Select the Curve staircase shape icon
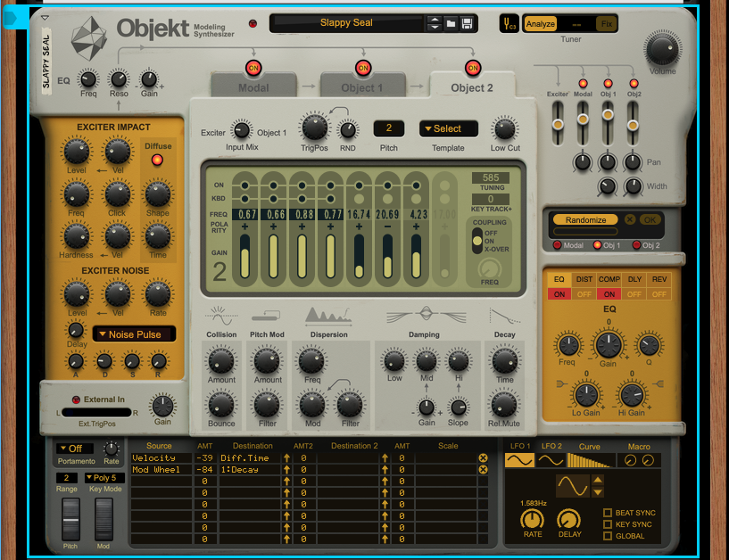 [588, 460]
